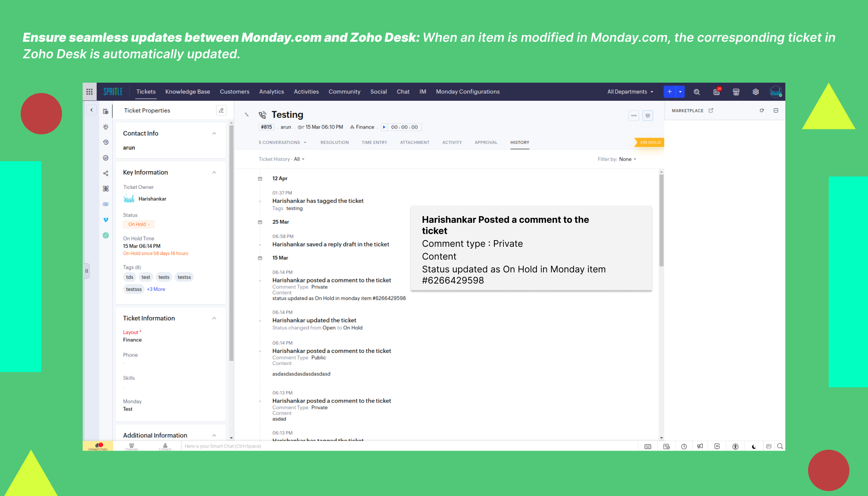This screenshot has height=496, width=868.
Task: Open the notifications icon with red badge
Action: [717, 92]
